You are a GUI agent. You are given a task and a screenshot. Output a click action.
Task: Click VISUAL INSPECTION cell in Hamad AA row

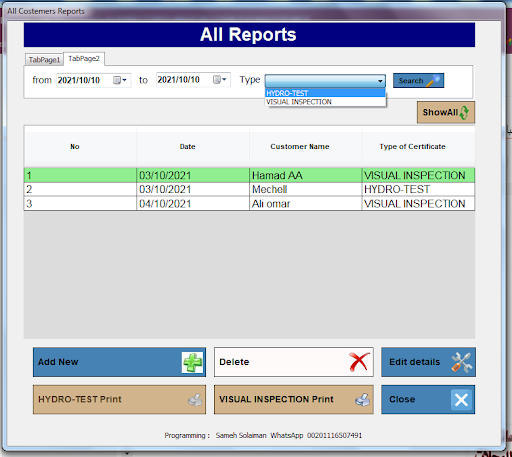418,175
